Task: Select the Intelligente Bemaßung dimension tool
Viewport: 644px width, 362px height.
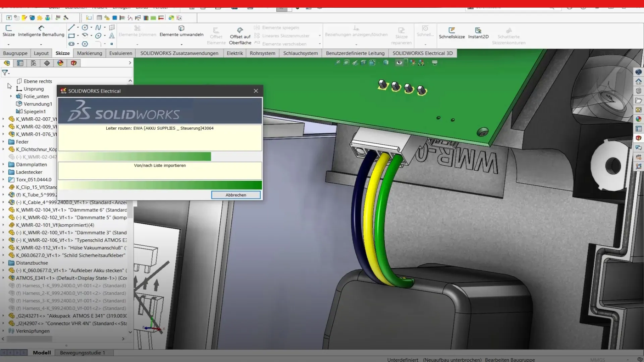Action: coord(41,28)
